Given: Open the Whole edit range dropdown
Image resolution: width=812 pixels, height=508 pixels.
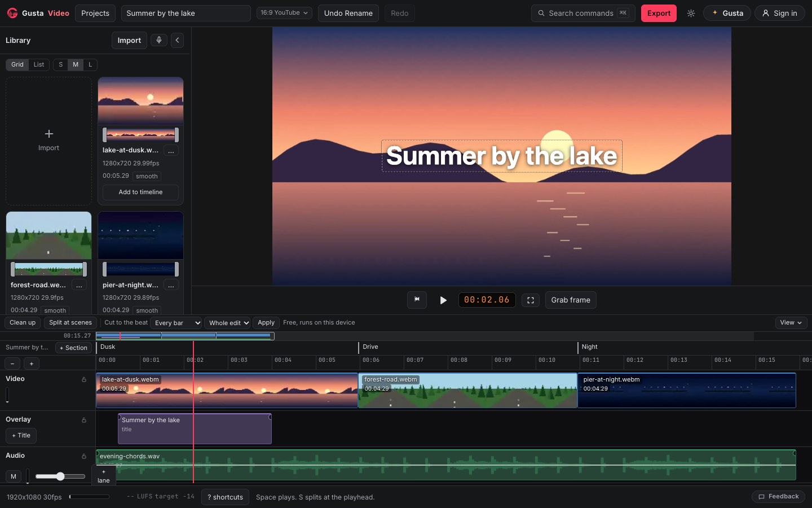Looking at the screenshot, I should (x=227, y=323).
